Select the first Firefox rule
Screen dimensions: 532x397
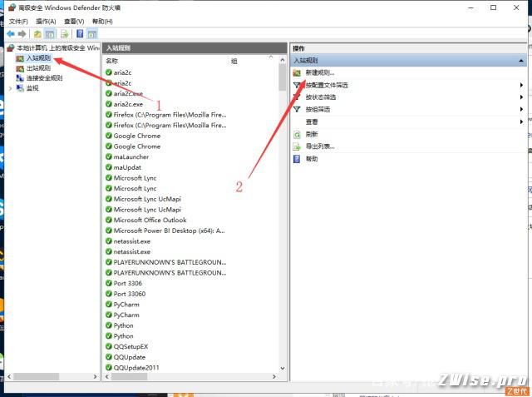coord(170,115)
